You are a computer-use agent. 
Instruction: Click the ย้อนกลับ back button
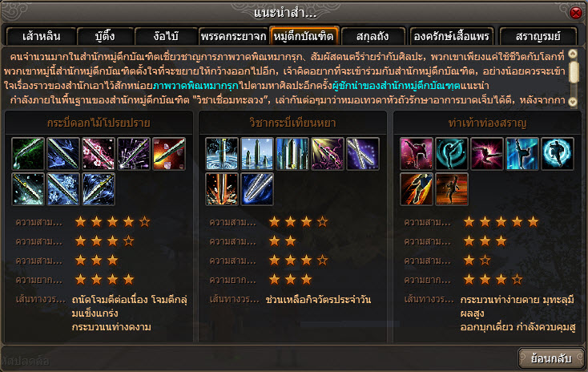(x=551, y=358)
